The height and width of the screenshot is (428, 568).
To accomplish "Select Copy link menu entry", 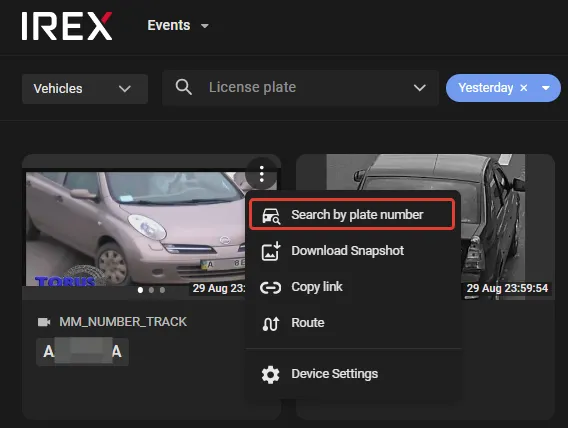I will click(353, 287).
